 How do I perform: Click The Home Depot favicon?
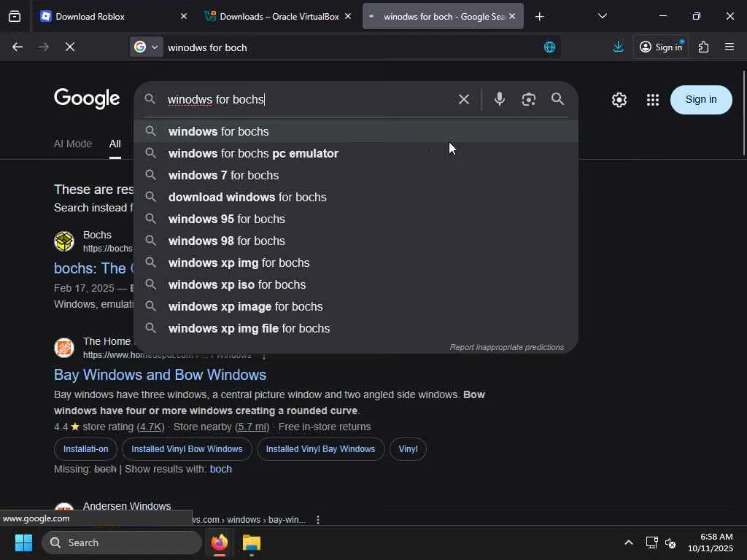(64, 348)
